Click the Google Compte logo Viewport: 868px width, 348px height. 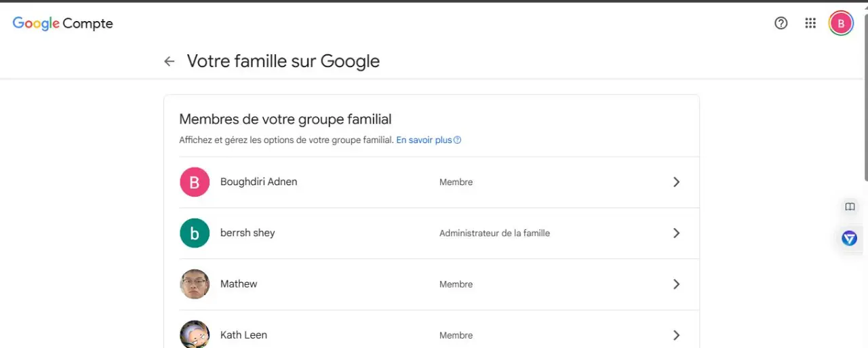62,24
